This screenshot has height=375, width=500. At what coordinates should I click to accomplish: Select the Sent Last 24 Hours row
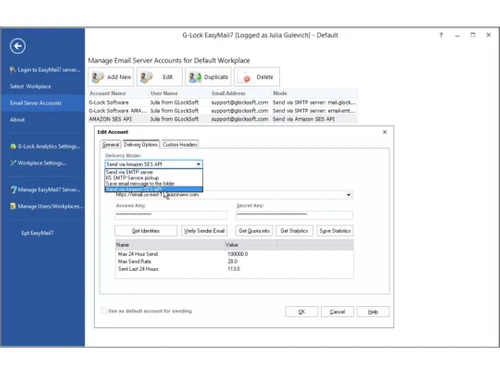point(234,269)
